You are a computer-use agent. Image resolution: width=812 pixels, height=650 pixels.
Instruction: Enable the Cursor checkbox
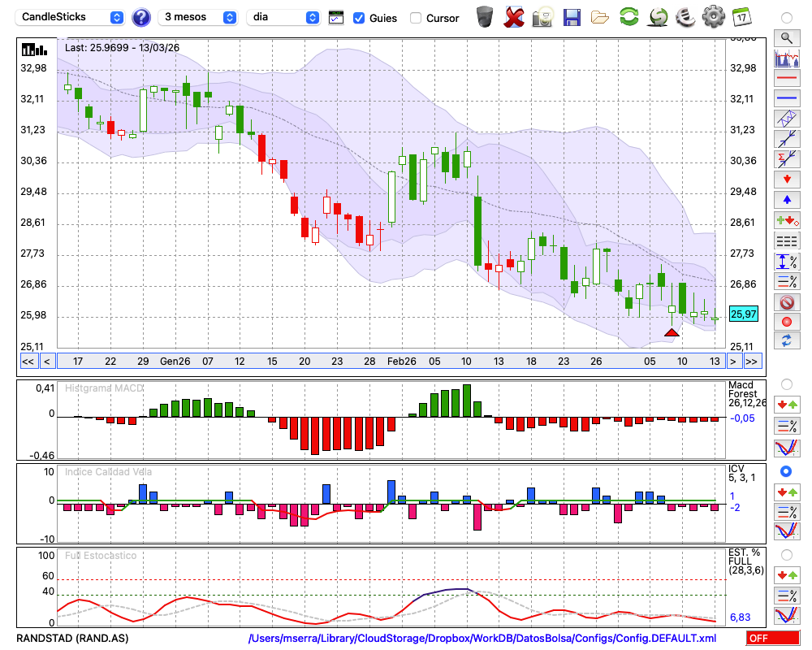pyautogui.click(x=416, y=18)
